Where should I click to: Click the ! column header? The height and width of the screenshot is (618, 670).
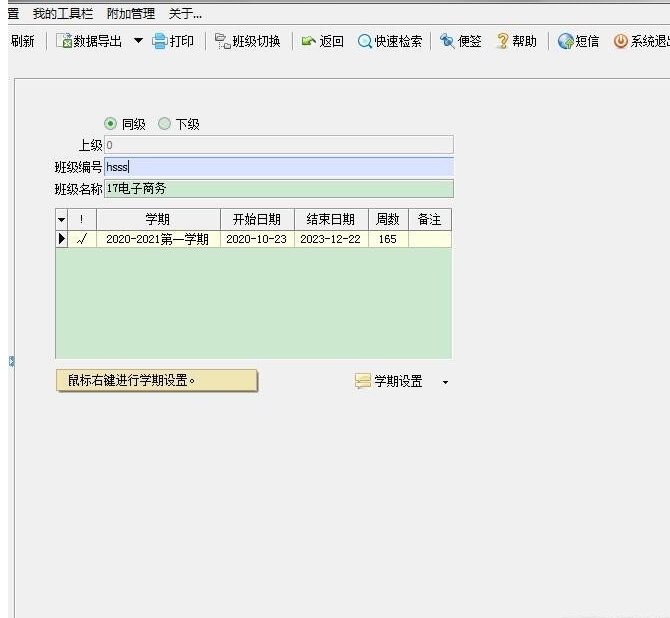coord(82,220)
